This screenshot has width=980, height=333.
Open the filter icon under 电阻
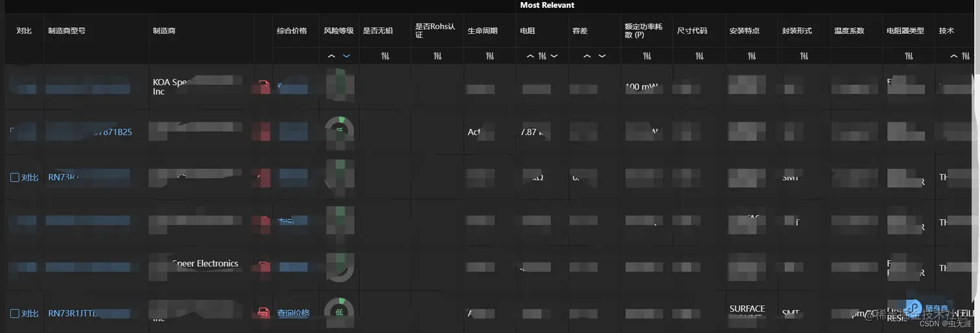(x=542, y=56)
